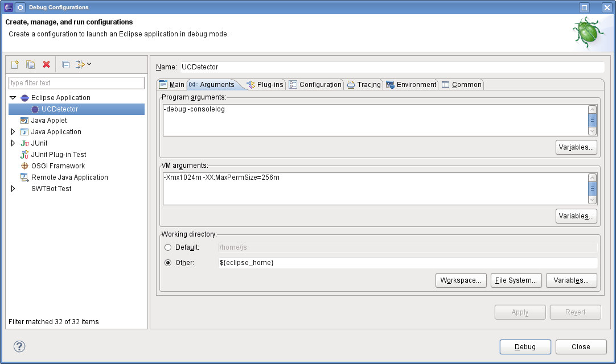Click the Close button
The height and width of the screenshot is (364, 616).
pyautogui.click(x=581, y=347)
